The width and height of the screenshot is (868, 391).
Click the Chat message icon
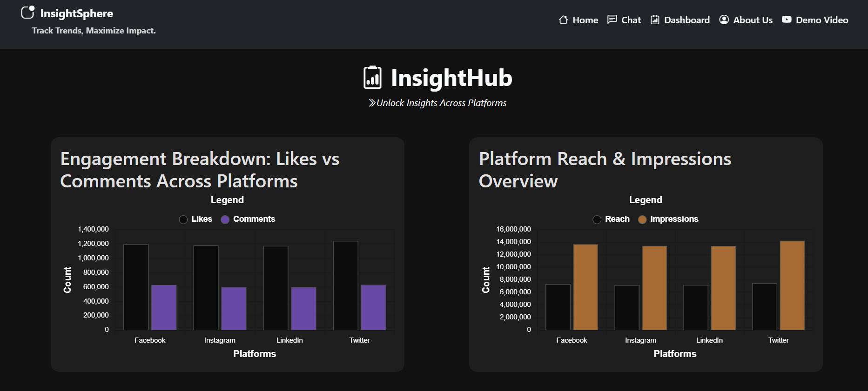(x=612, y=20)
